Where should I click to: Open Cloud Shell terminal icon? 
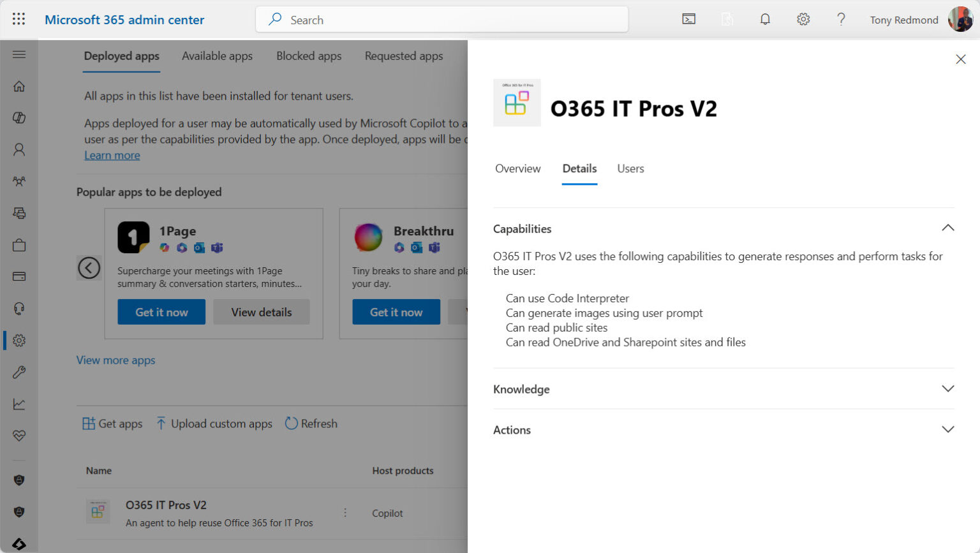[689, 19]
